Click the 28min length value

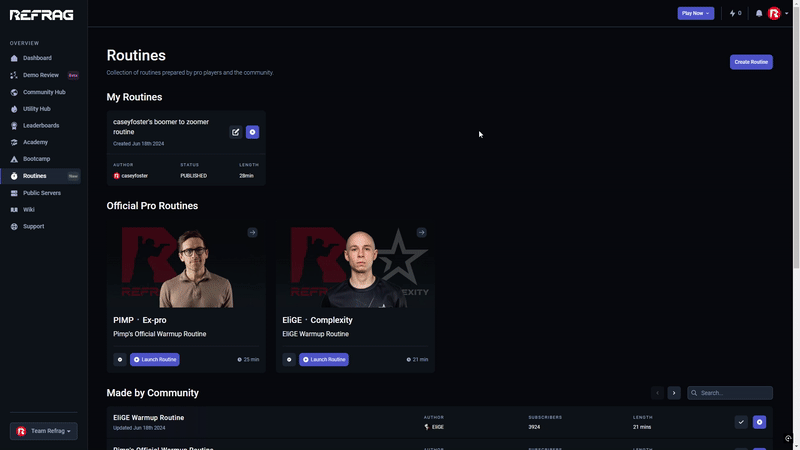tap(246, 176)
